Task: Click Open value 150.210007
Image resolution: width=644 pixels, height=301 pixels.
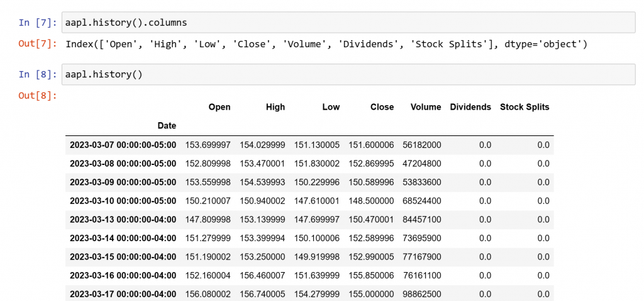Action: pos(208,201)
